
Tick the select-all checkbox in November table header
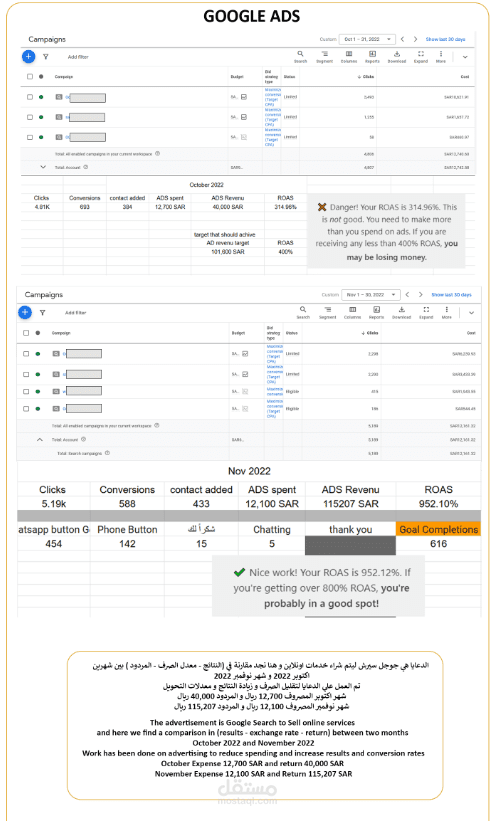(26, 333)
